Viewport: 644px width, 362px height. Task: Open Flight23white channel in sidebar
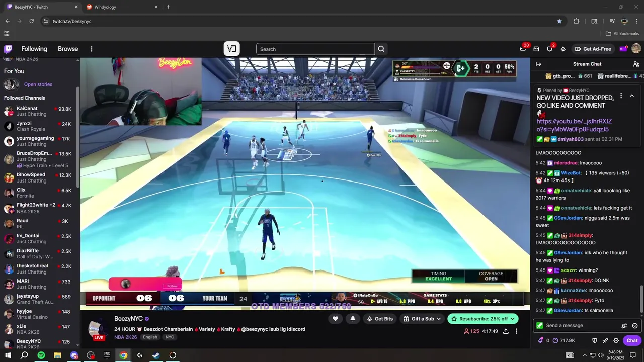pos(40,208)
